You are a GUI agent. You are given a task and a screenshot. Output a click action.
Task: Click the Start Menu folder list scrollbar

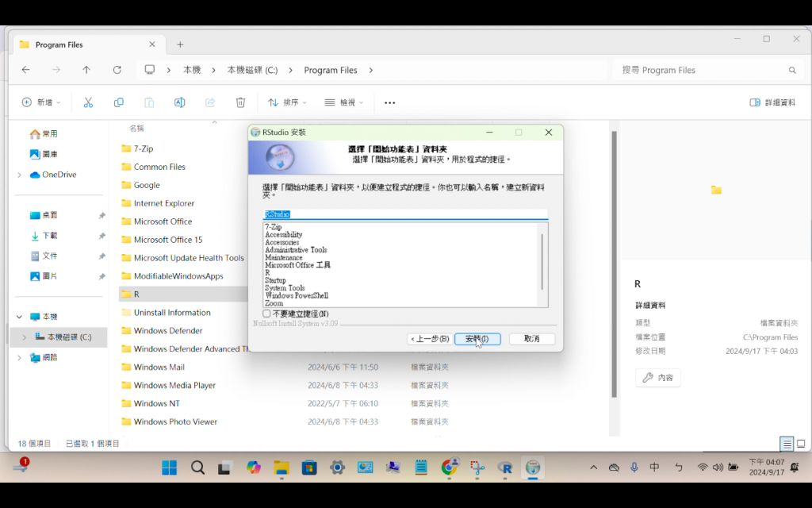click(x=542, y=262)
